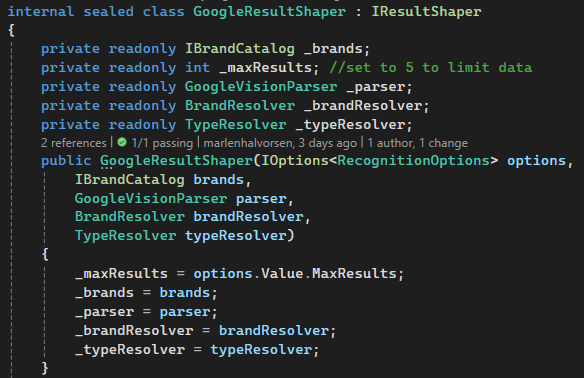Open the "2 references" CodeLens link
Screen dimensions: 584x378
click(74, 143)
